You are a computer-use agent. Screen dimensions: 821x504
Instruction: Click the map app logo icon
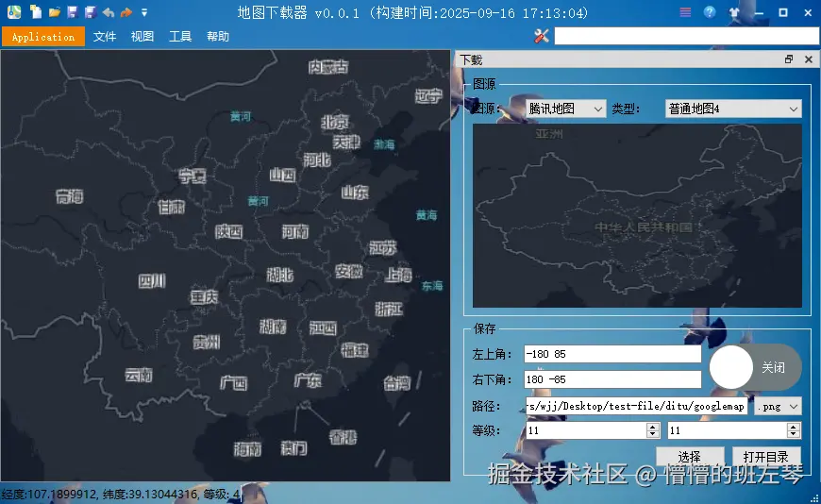(14, 12)
